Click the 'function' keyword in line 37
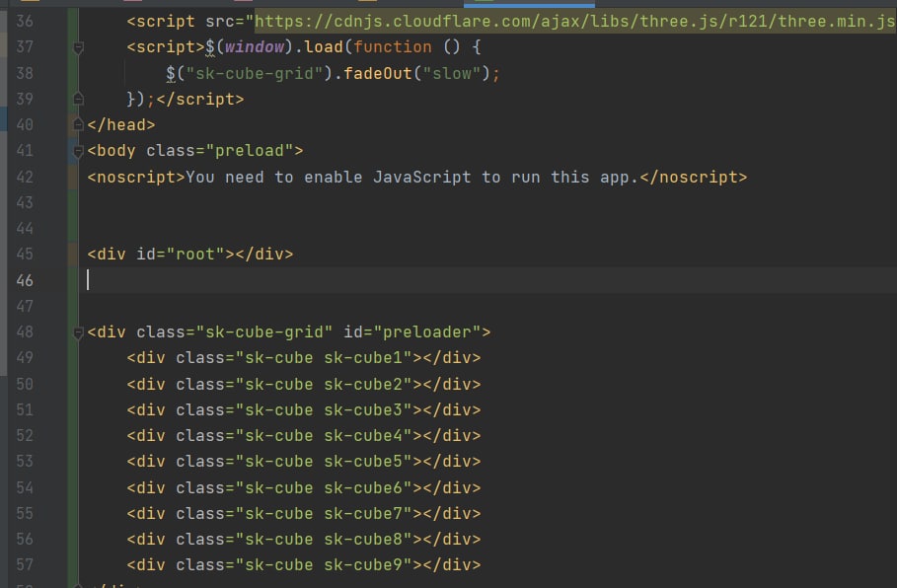 [393, 47]
